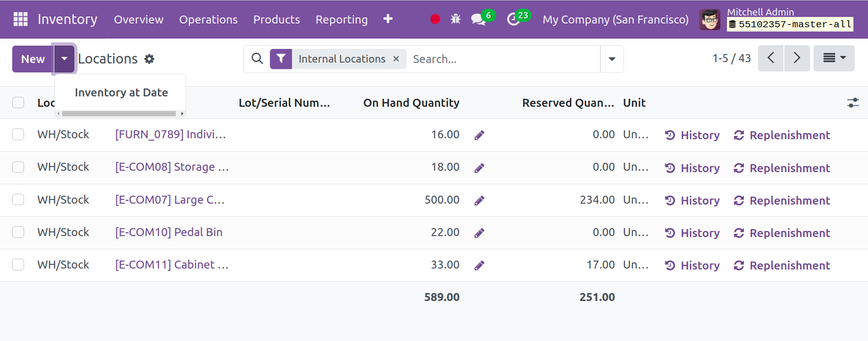Open the activities clock icon

[513, 19]
